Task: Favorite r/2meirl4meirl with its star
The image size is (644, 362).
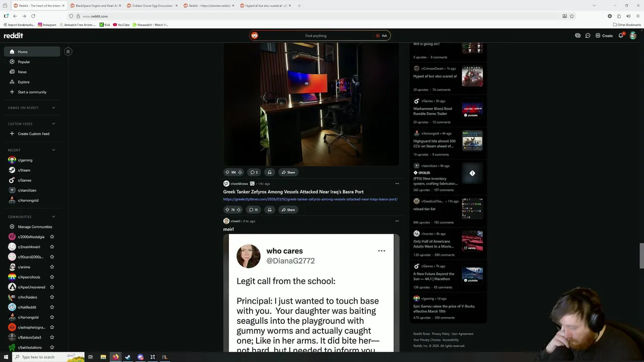Action: click(52, 247)
